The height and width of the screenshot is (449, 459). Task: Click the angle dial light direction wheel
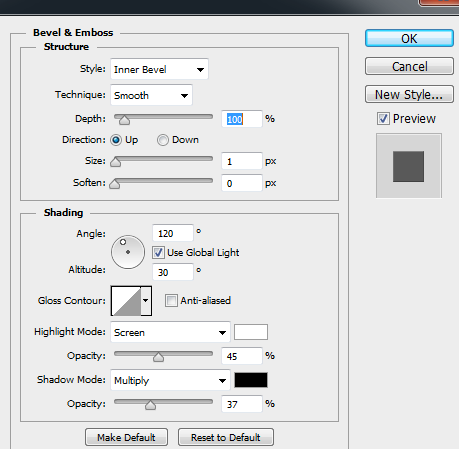point(128,252)
